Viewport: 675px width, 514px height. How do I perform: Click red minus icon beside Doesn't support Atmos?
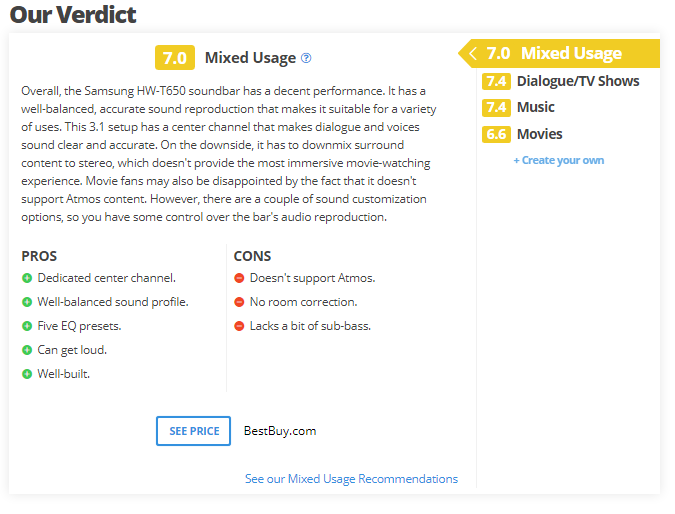239,278
